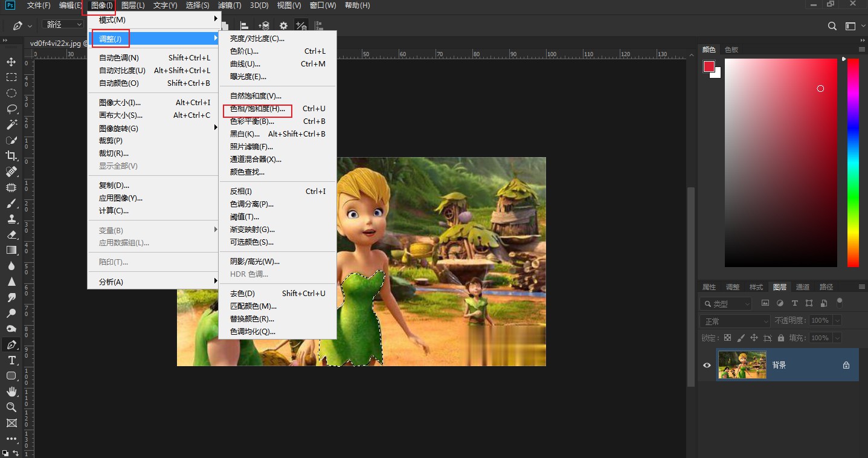This screenshot has width=868, height=458.
Task: Select the Zoom tool in toolbar
Action: pyautogui.click(x=11, y=407)
